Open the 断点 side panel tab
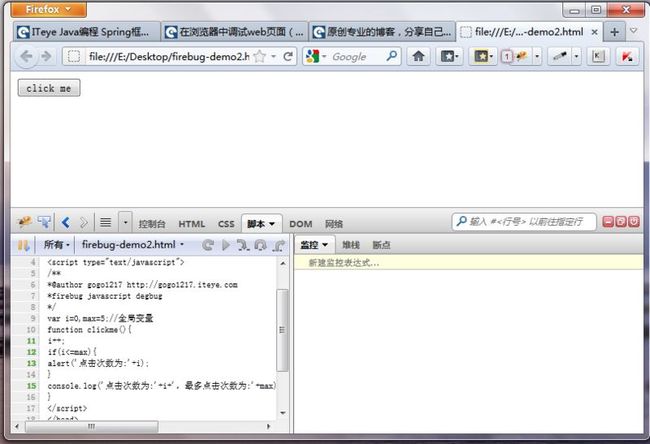The width and height of the screenshot is (650, 444). [x=381, y=245]
